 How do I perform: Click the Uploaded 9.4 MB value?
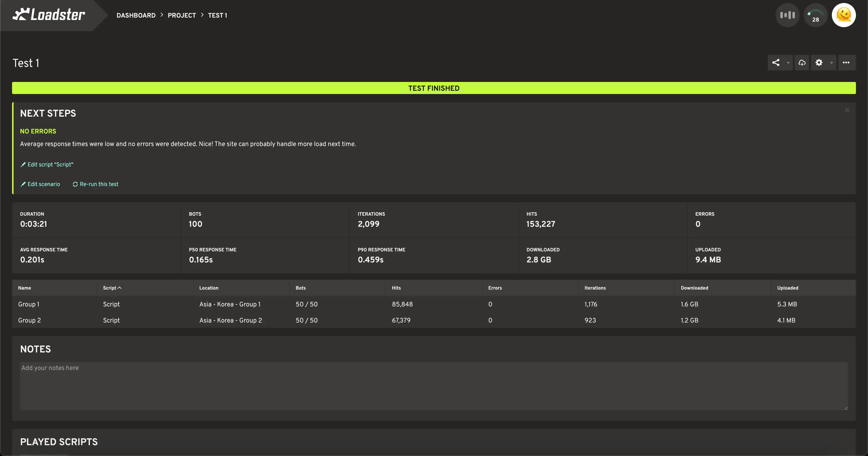pyautogui.click(x=708, y=260)
